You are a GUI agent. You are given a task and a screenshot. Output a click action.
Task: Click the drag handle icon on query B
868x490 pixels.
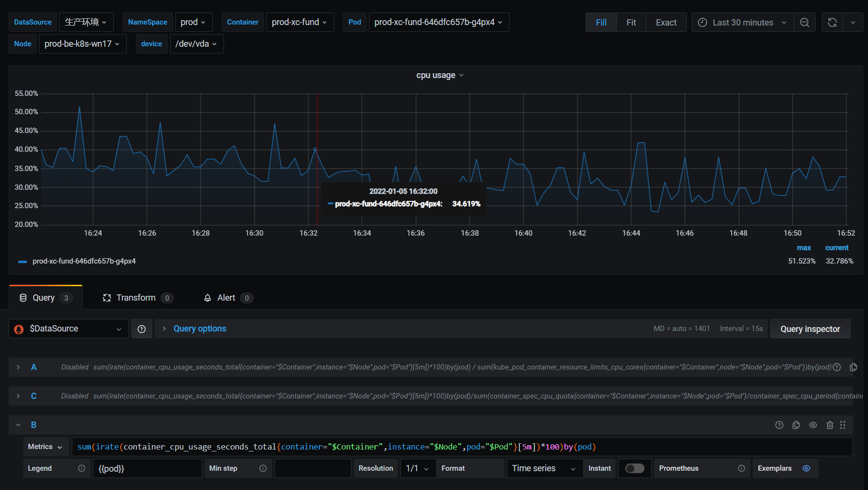click(x=842, y=425)
